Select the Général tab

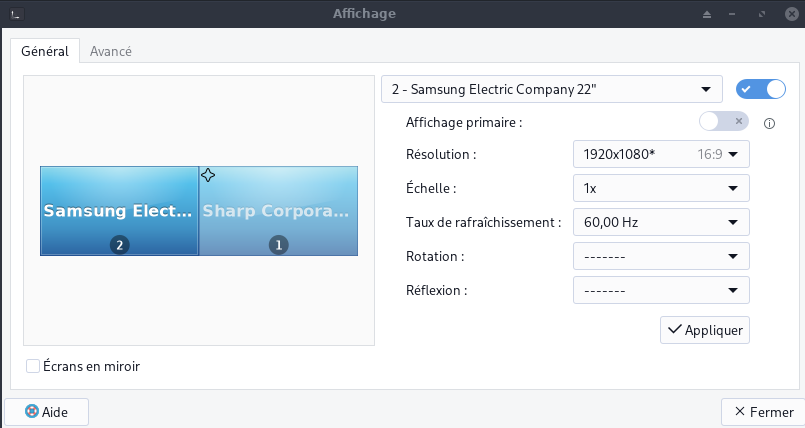click(45, 51)
